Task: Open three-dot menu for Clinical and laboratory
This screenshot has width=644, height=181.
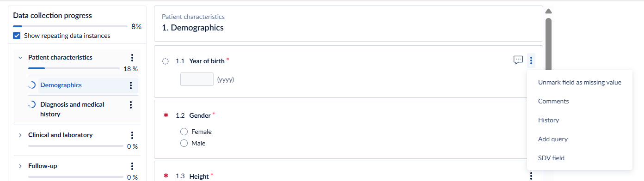Action: [132, 135]
